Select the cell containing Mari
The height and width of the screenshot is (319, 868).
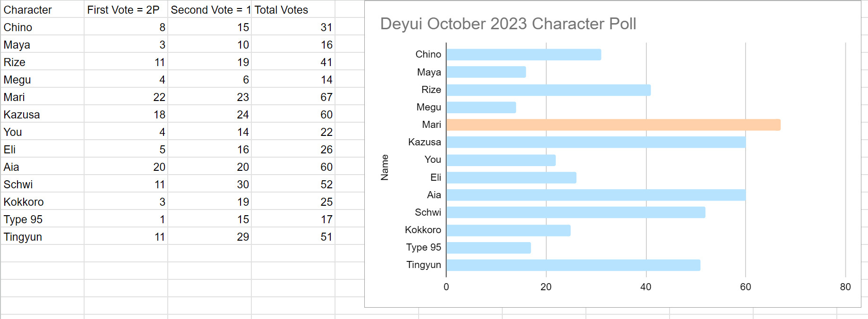(43, 97)
